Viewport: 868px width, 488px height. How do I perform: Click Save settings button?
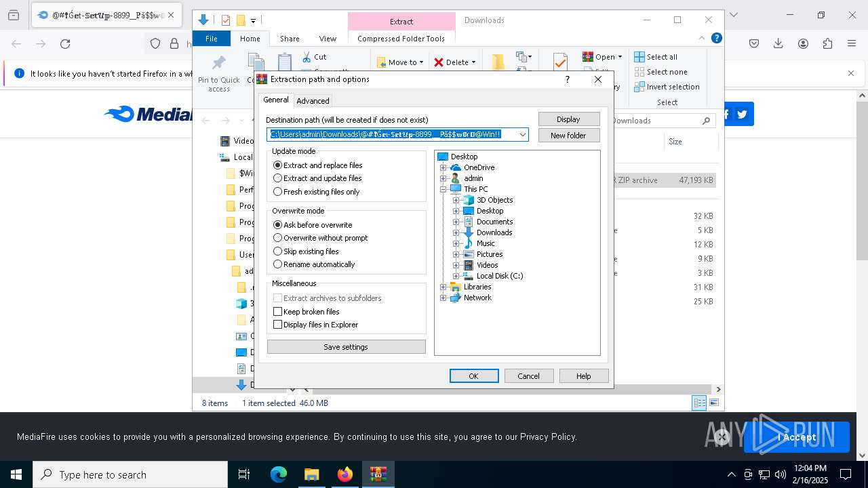click(x=346, y=347)
